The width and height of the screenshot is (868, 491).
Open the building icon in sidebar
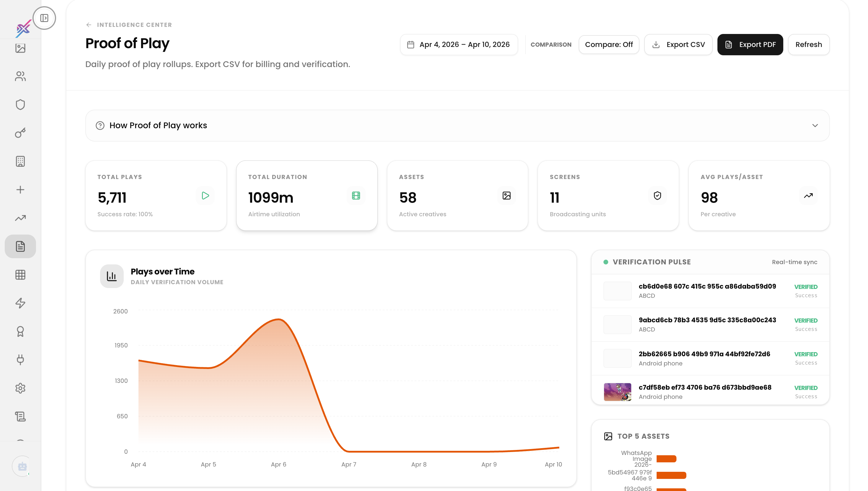(20, 161)
